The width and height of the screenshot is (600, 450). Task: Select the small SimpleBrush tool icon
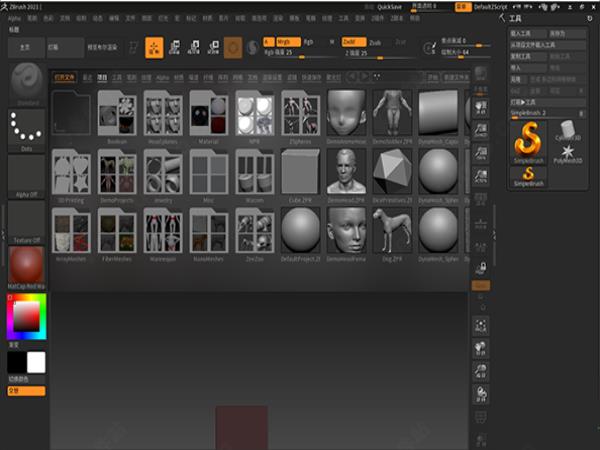click(528, 177)
